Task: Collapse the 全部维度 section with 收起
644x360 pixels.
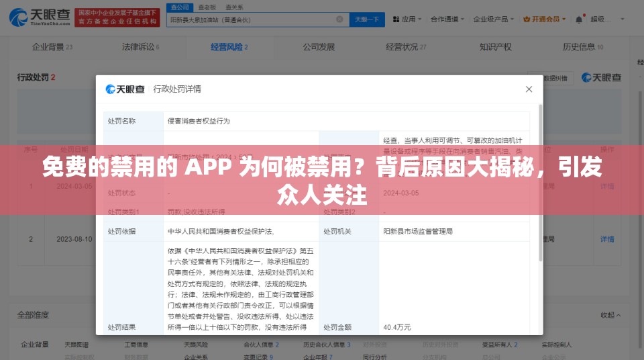Action: [x=610, y=315]
